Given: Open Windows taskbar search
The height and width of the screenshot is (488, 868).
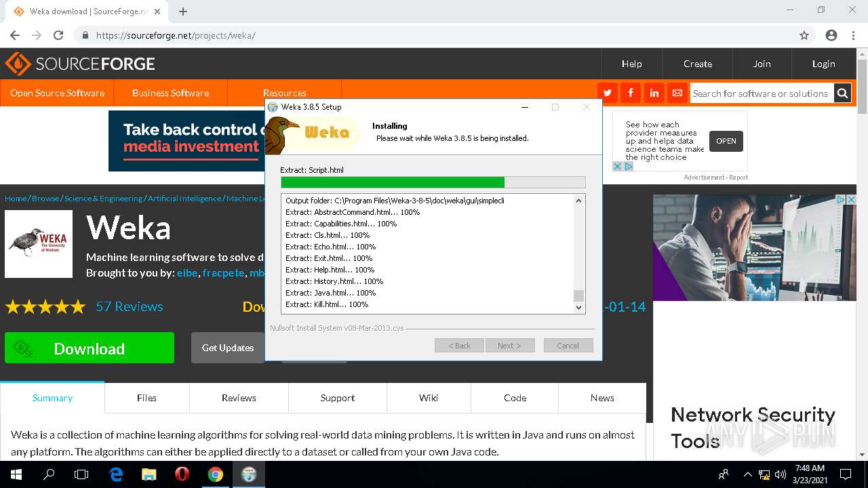Looking at the screenshot, I should pos(49,474).
